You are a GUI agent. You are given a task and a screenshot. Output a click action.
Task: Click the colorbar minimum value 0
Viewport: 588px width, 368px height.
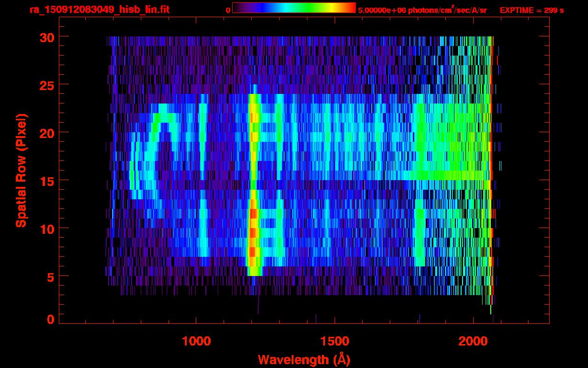click(x=228, y=10)
